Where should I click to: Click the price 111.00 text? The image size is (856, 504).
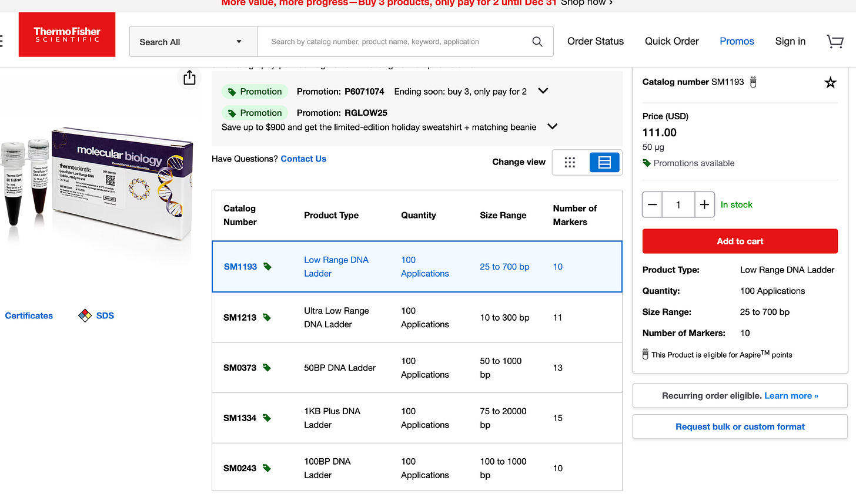[x=659, y=133]
